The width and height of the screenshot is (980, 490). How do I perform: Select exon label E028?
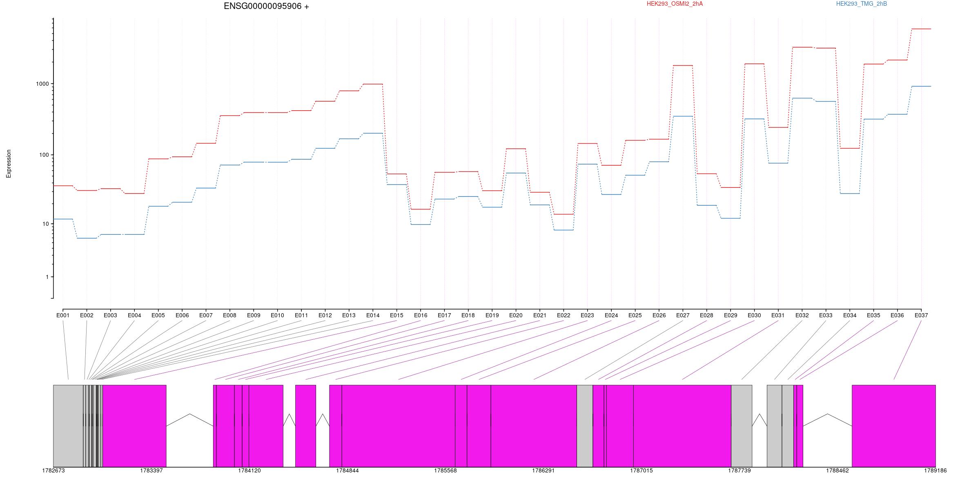706,315
